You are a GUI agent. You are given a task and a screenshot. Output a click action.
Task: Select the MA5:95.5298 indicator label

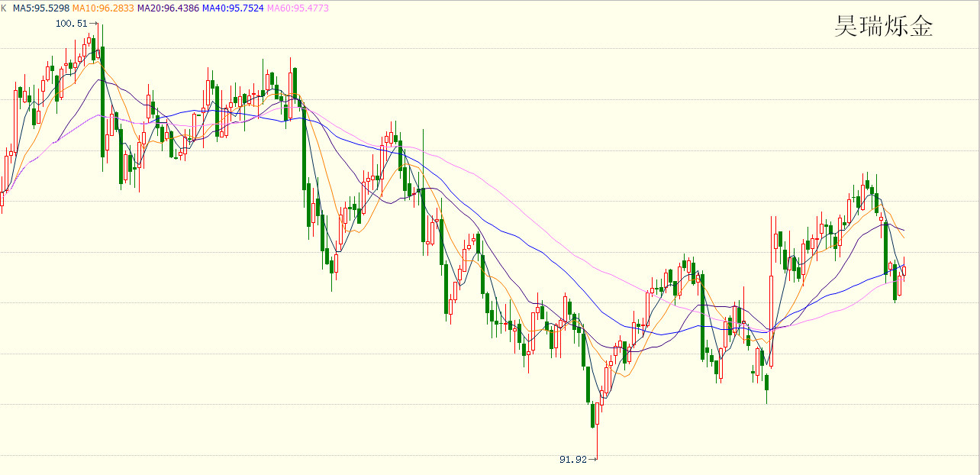42,8
